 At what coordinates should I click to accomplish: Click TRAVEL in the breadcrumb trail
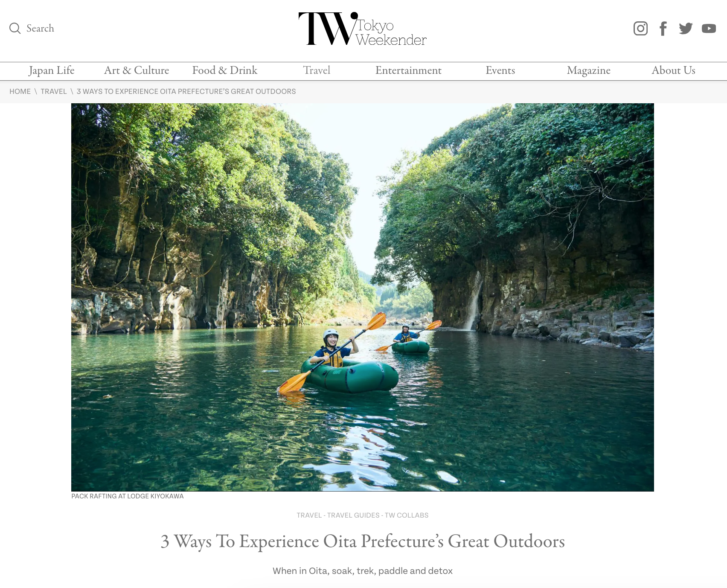[x=54, y=92]
